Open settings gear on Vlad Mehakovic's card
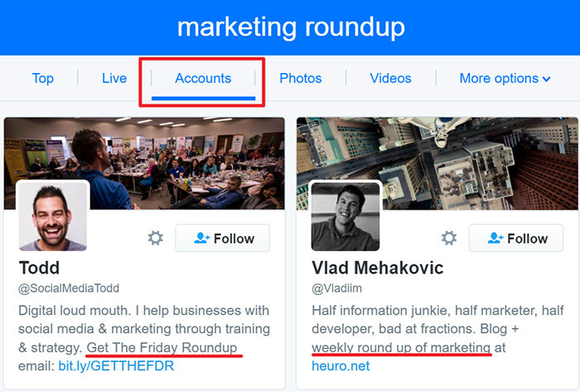This screenshot has height=392, width=580. pos(449,239)
